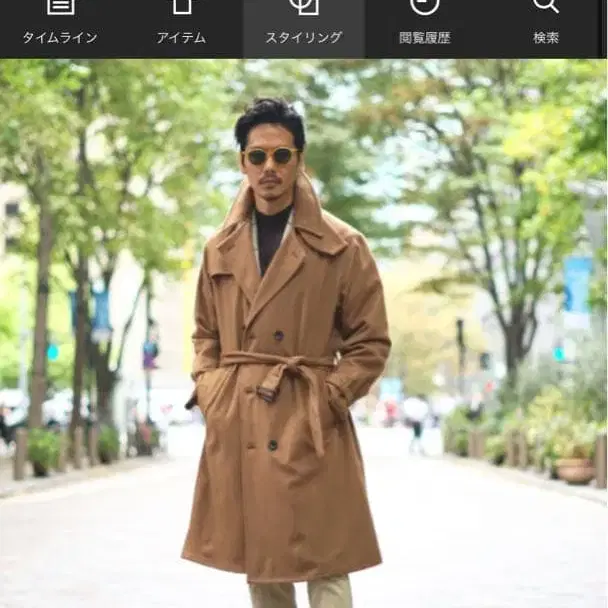Viewport: 608px width, 608px height.
Task: Tap the magnifying glass search icon
Action: [546, 6]
